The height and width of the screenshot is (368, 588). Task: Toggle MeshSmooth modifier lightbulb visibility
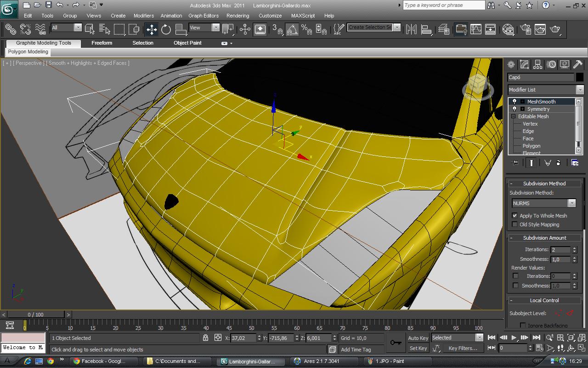[x=514, y=102]
